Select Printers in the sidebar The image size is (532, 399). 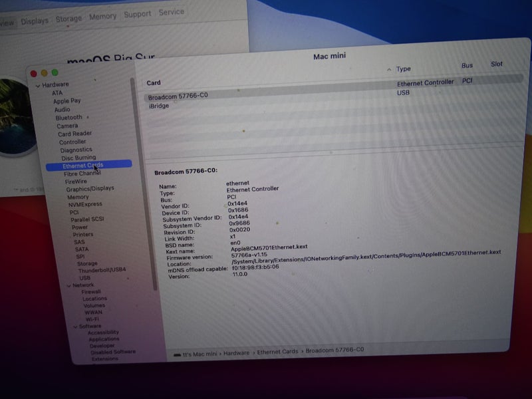tap(82, 235)
